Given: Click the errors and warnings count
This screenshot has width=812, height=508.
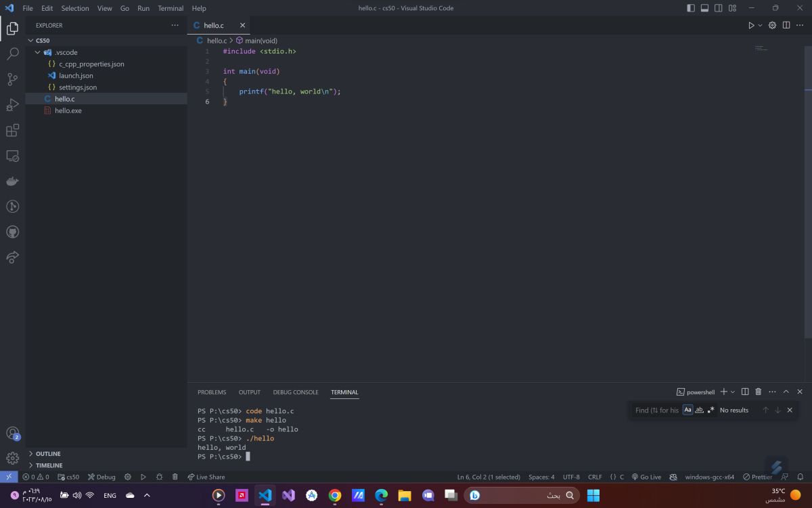Looking at the screenshot, I should [x=35, y=477].
